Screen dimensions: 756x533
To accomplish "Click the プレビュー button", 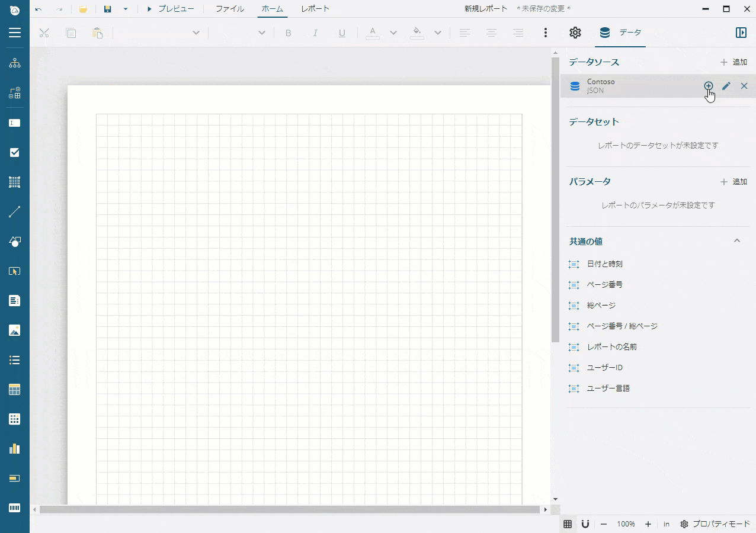I will pos(170,9).
